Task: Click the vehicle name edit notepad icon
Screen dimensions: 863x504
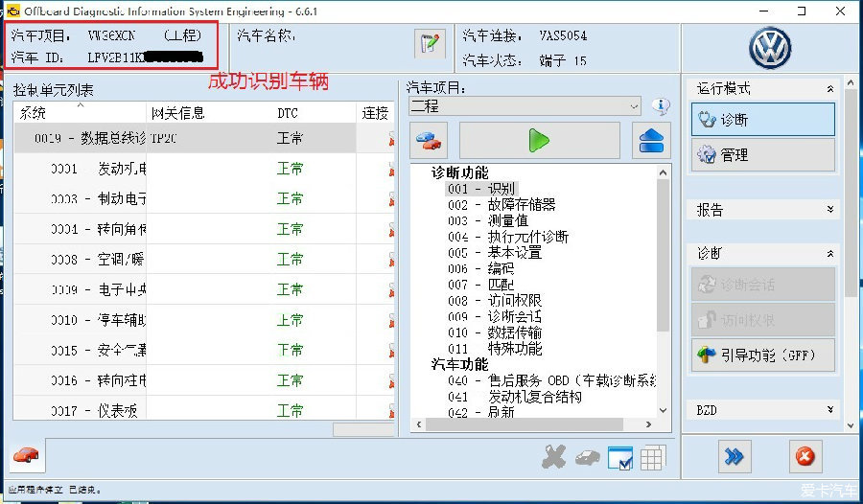Action: (430, 43)
